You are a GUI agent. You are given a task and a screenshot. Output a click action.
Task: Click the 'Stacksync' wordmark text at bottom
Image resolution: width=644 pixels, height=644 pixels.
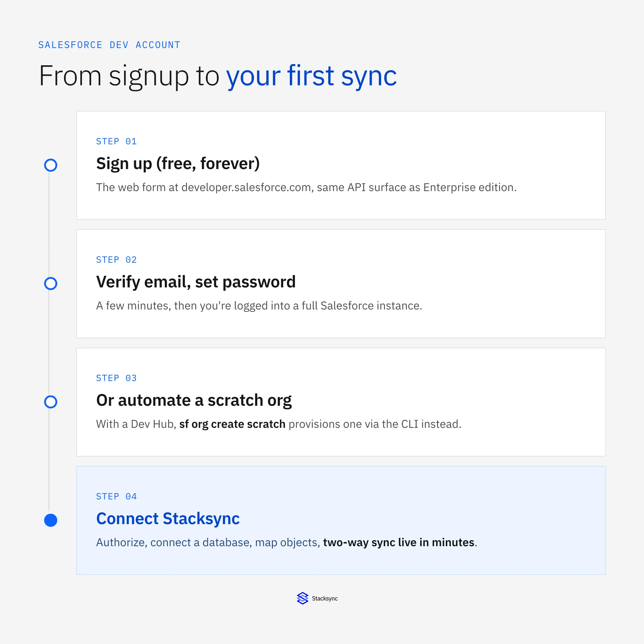pos(325,599)
